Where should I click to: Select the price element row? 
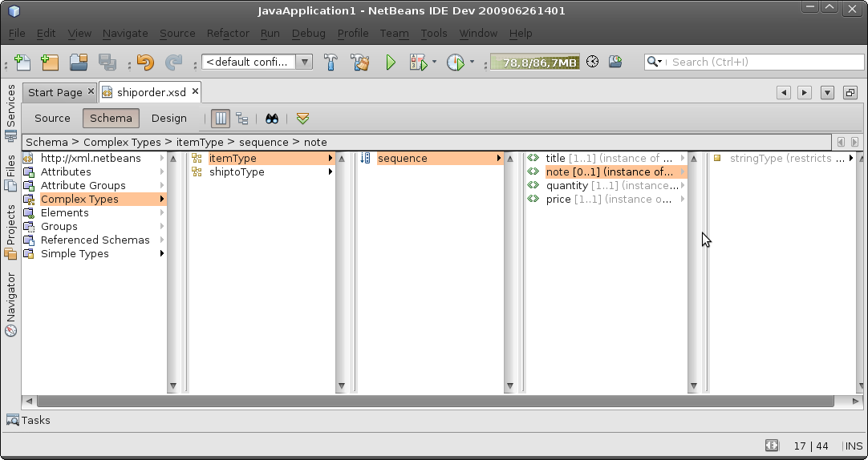point(606,199)
